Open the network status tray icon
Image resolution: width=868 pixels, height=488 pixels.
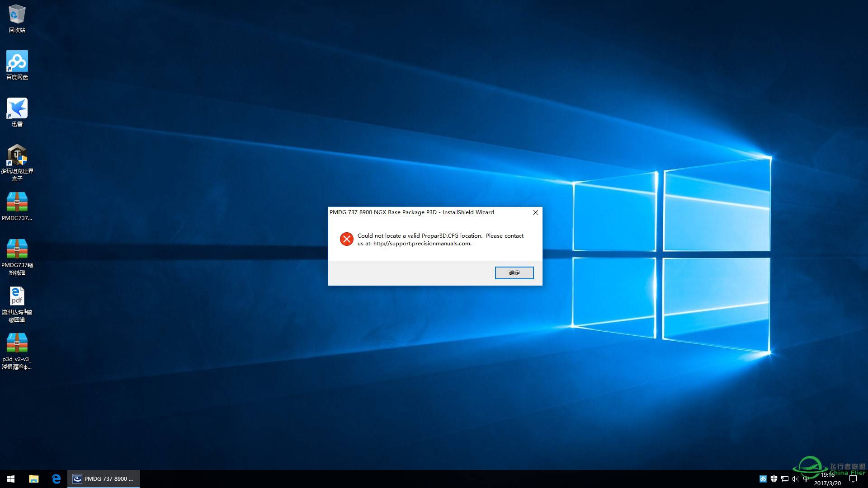[x=785, y=479]
